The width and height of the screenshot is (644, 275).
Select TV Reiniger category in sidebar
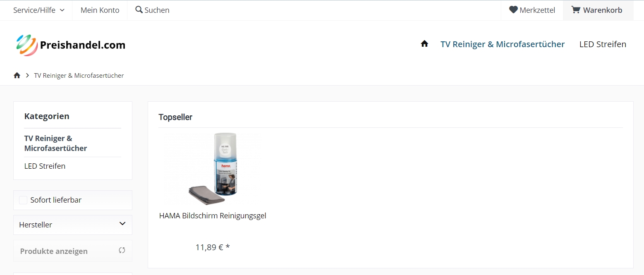click(x=56, y=143)
